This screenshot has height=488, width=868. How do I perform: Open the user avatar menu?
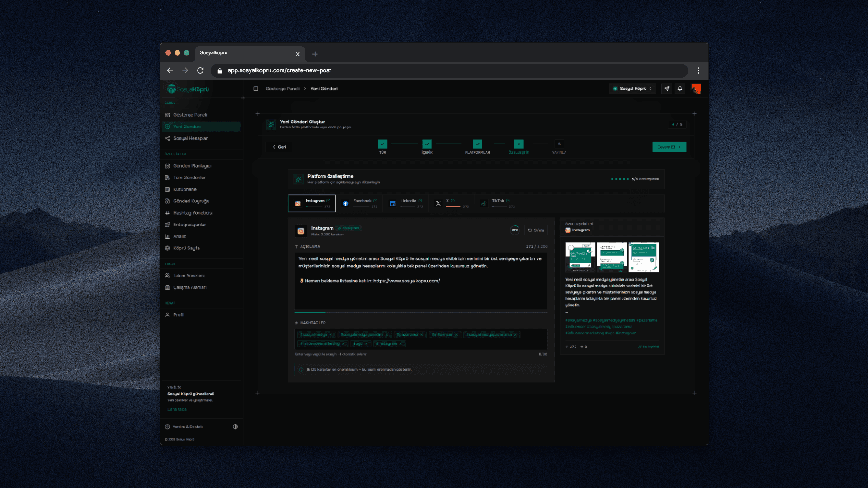(696, 89)
